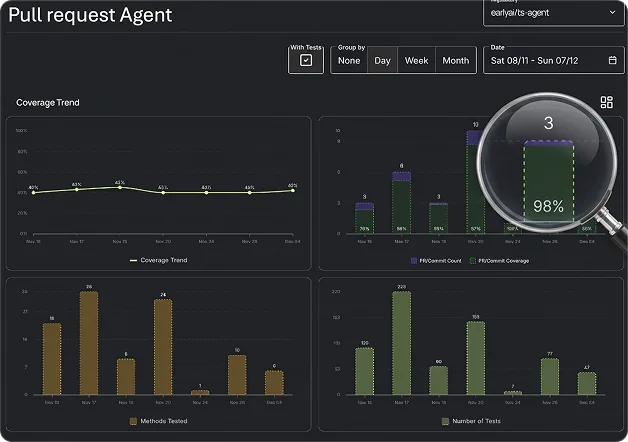The height and width of the screenshot is (442, 628).
Task: Click the Number of Tests legend square
Action: click(x=445, y=421)
